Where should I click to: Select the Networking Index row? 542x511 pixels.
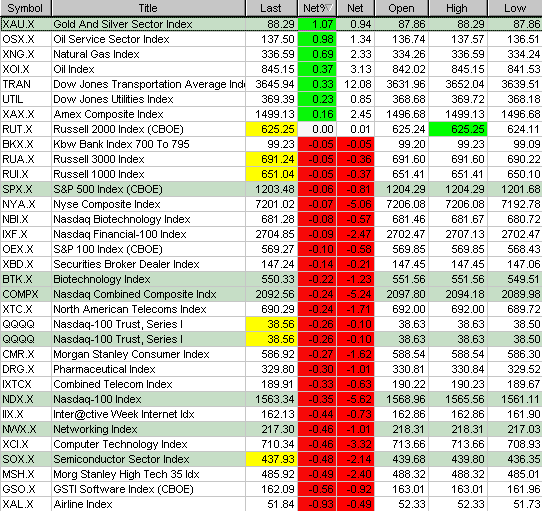(x=271, y=429)
